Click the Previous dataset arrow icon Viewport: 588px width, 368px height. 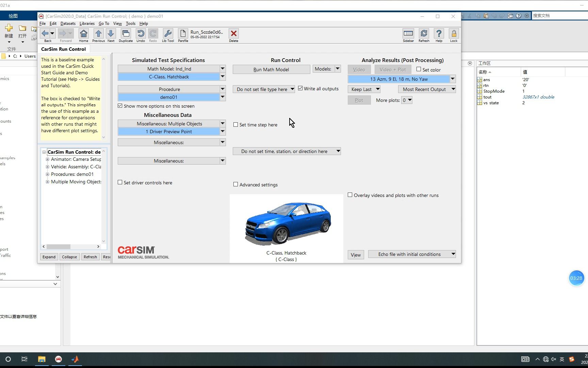98,34
